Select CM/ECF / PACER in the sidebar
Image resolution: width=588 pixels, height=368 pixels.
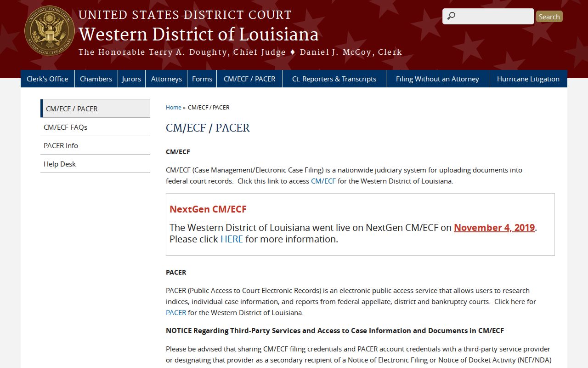tap(96, 109)
